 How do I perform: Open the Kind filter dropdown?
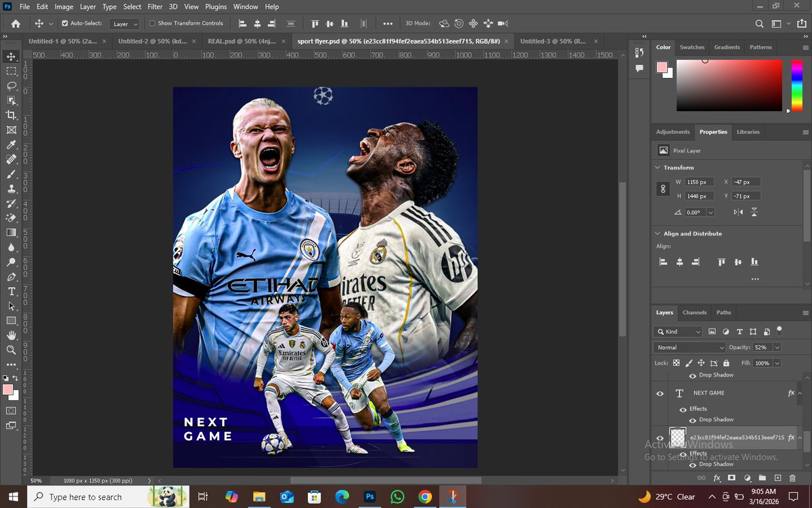[x=679, y=332]
